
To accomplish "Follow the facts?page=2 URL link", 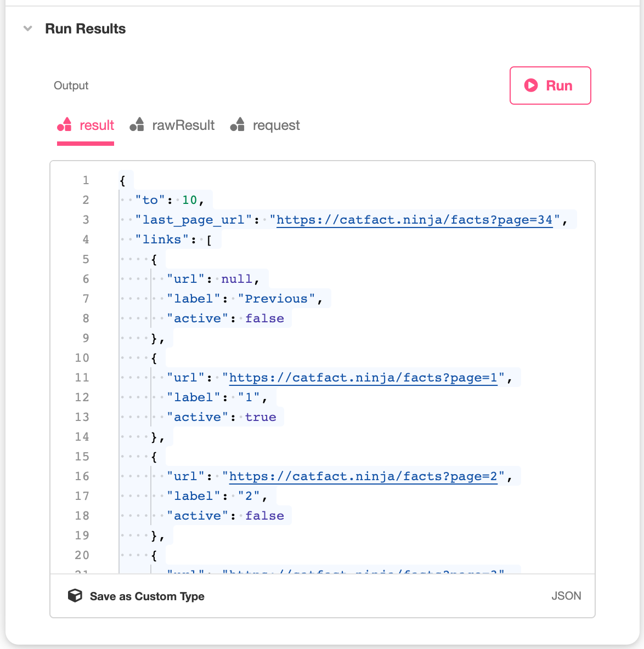I will click(363, 476).
